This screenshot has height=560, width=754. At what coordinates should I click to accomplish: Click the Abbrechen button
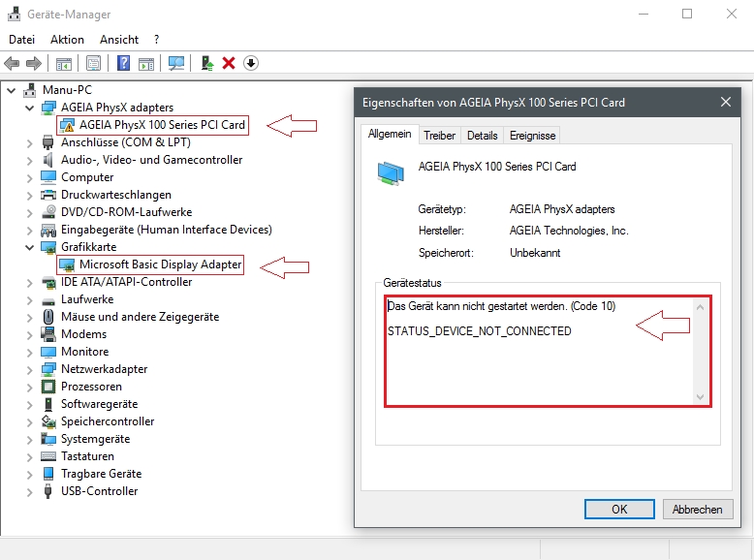(697, 509)
